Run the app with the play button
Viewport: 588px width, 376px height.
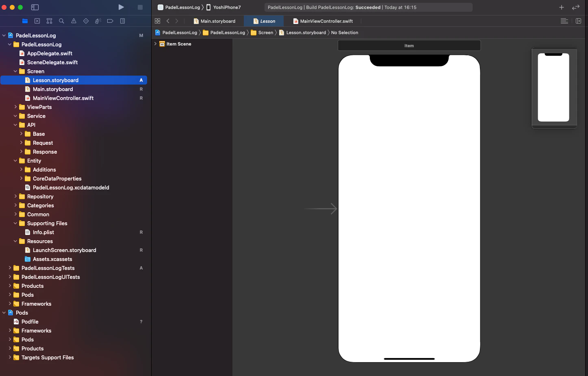121,7
